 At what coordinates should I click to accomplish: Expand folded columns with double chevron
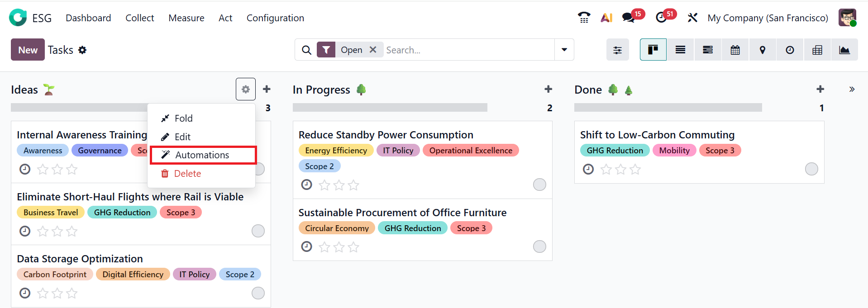852,89
